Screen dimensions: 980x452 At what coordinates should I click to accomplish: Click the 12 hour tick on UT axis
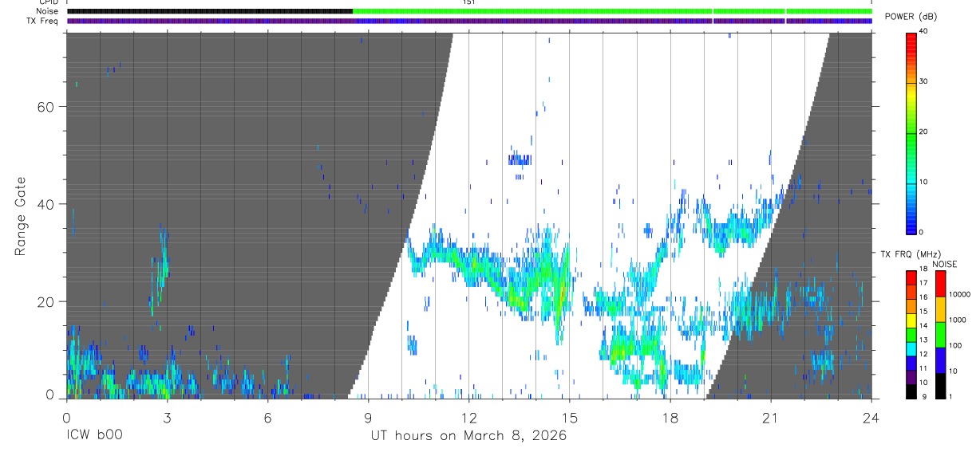point(469,417)
